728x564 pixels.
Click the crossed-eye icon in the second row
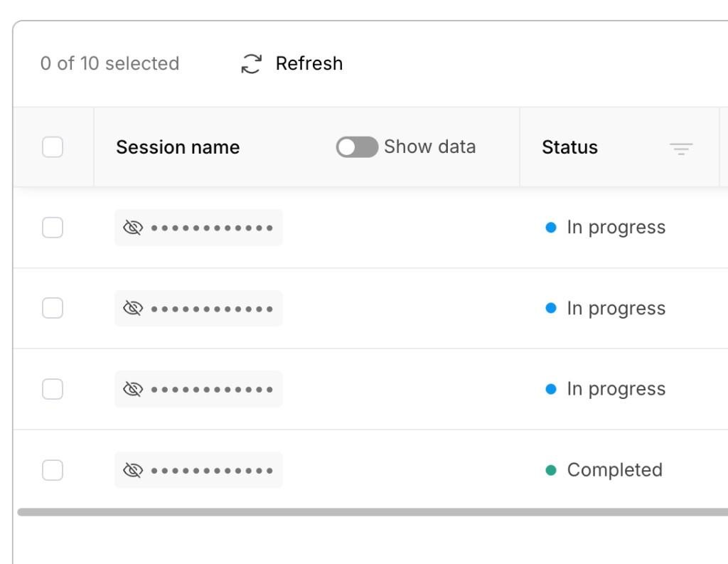coord(133,308)
